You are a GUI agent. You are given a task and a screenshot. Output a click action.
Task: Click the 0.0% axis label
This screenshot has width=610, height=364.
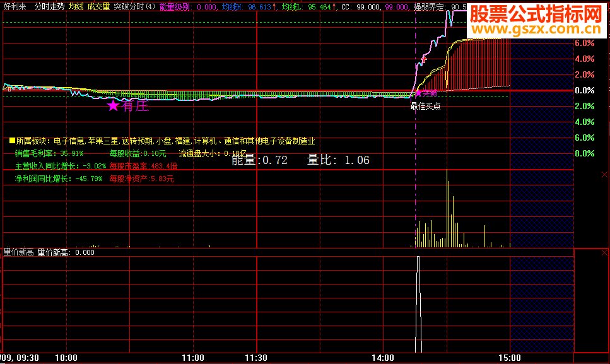click(x=585, y=90)
